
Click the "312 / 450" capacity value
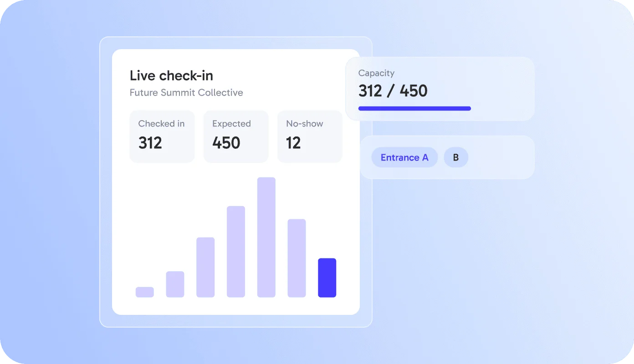393,91
